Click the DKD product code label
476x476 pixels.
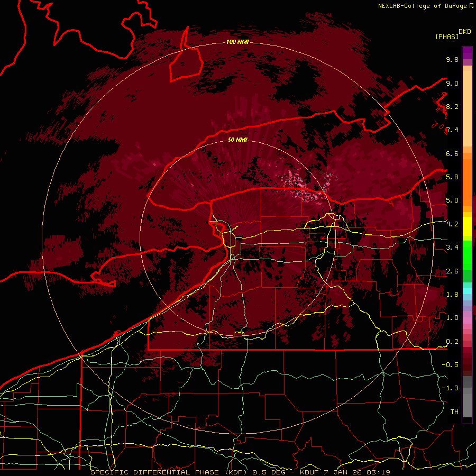[x=465, y=32]
